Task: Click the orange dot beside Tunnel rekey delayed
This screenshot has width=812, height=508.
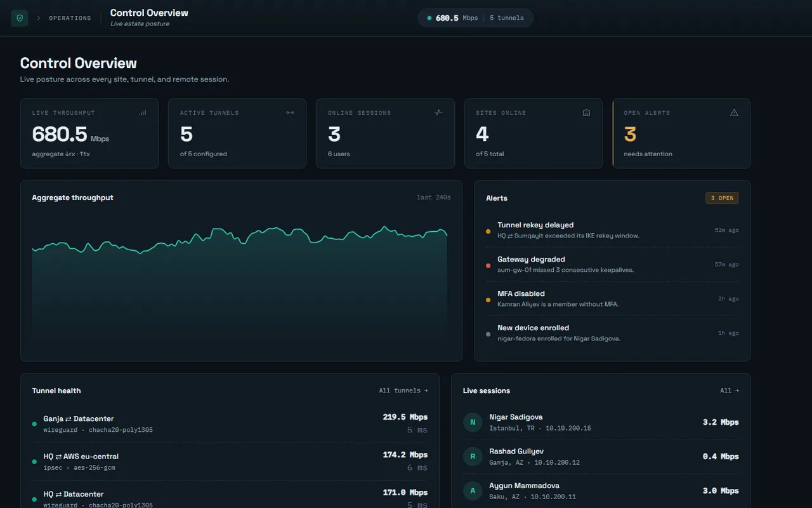Action: [488, 231]
